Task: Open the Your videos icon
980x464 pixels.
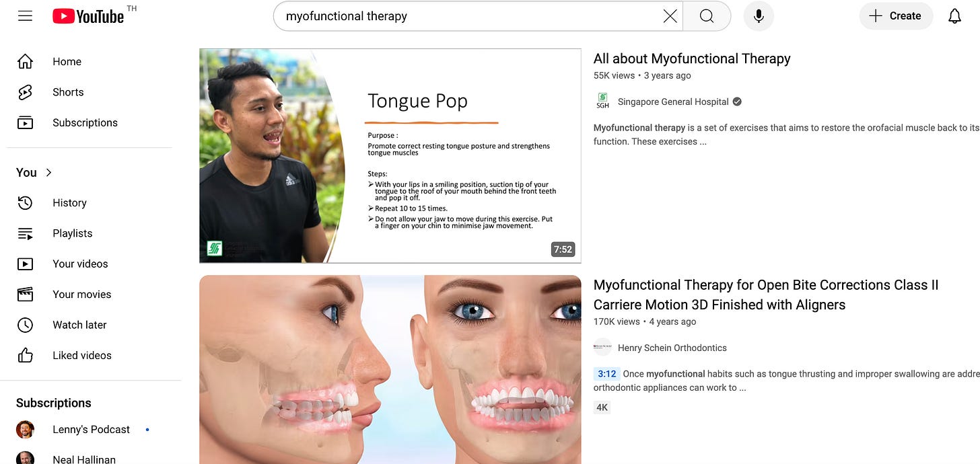Action: tap(25, 264)
